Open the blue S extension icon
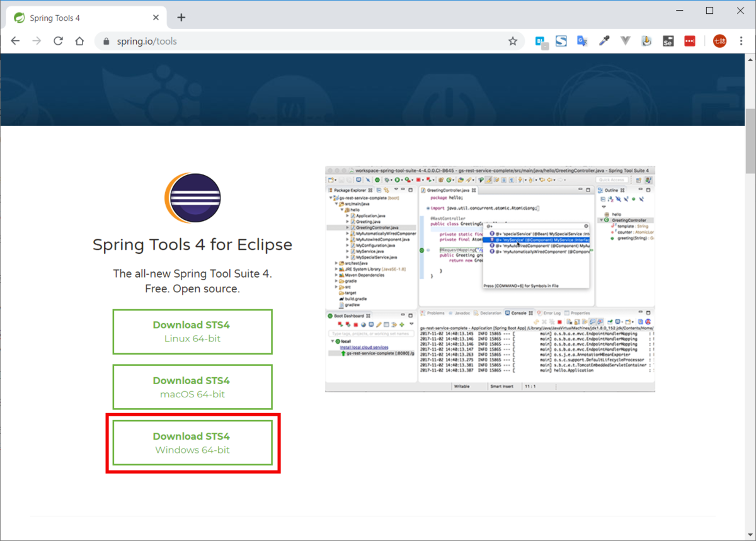 pos(561,41)
